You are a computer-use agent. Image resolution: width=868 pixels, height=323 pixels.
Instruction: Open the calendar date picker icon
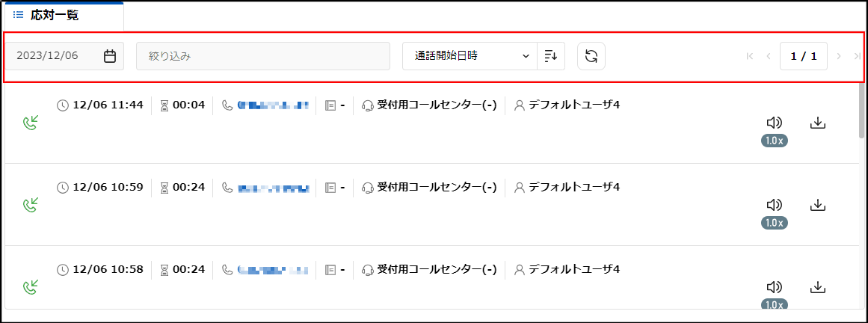pyautogui.click(x=110, y=56)
